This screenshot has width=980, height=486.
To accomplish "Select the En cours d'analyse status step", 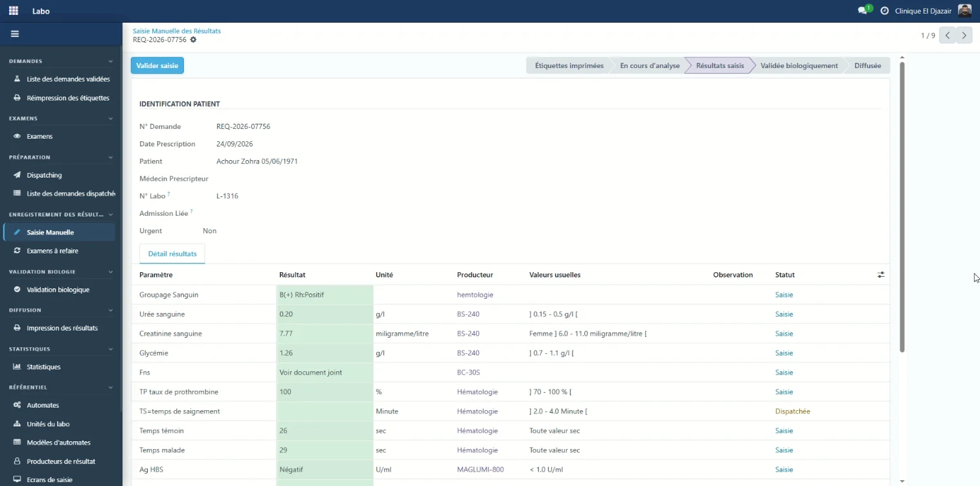I will (650, 65).
